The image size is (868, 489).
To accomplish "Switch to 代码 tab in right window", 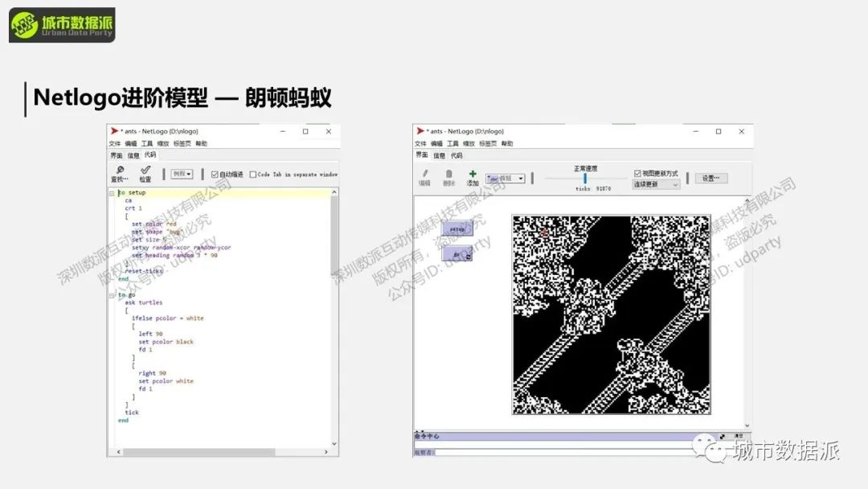I will [457, 155].
